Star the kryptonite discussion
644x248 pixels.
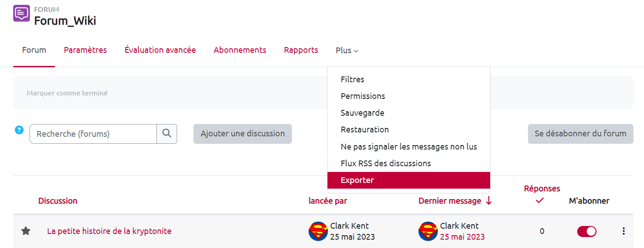[26, 231]
